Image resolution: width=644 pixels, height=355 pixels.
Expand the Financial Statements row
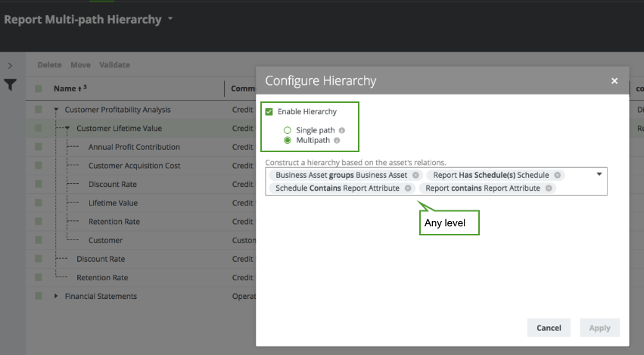pos(56,296)
